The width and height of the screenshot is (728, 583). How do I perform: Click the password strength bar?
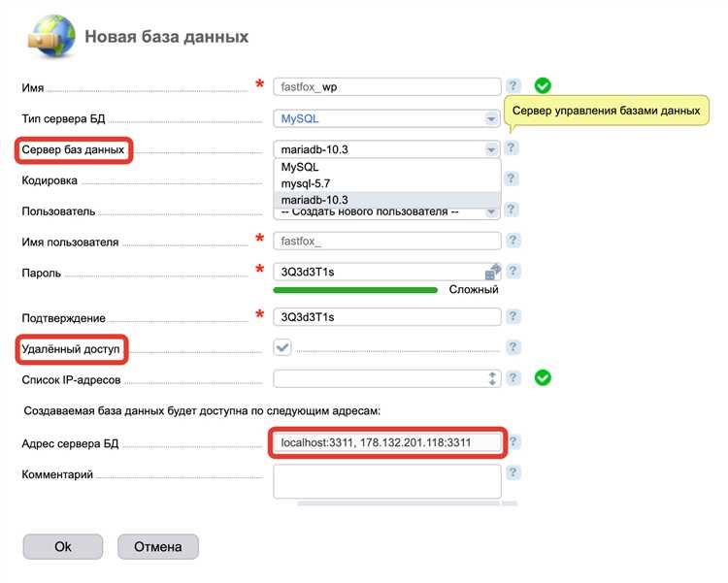pos(356,289)
